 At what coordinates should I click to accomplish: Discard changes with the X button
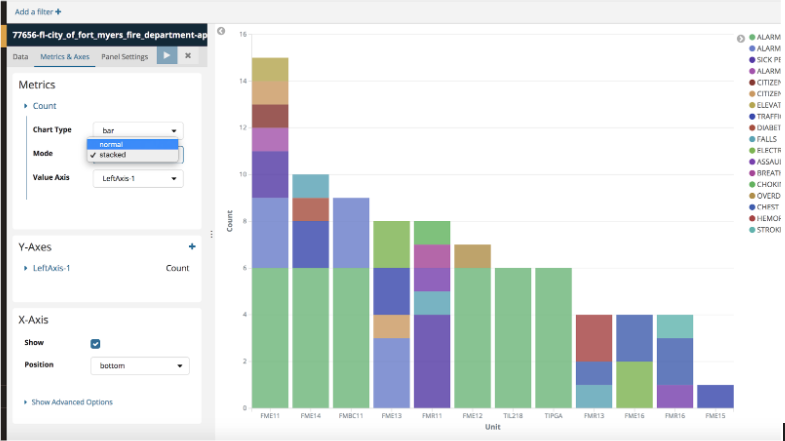[x=187, y=56]
